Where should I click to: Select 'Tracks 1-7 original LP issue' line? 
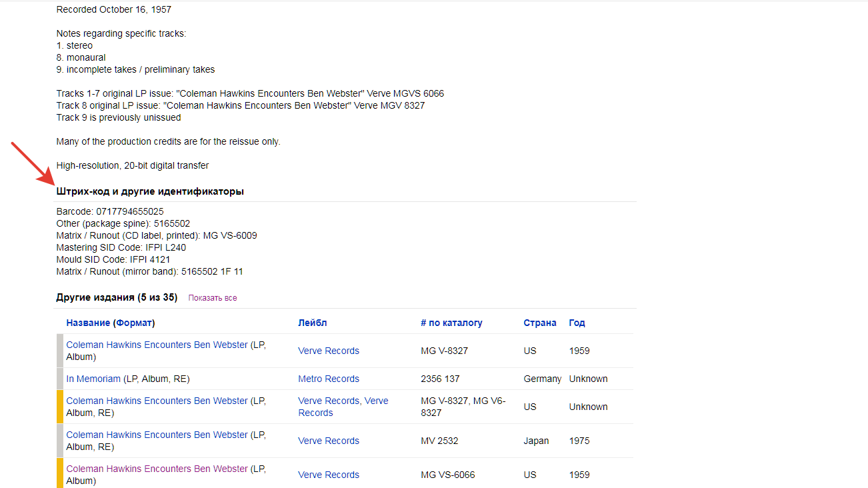250,93
